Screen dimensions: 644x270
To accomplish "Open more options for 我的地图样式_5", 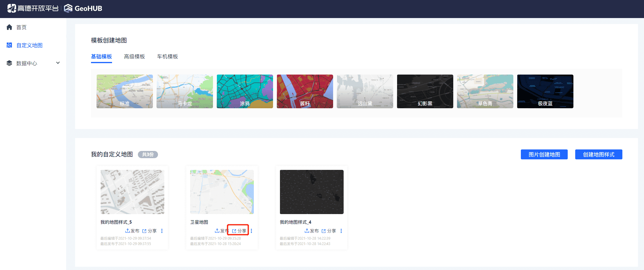I will (162, 231).
